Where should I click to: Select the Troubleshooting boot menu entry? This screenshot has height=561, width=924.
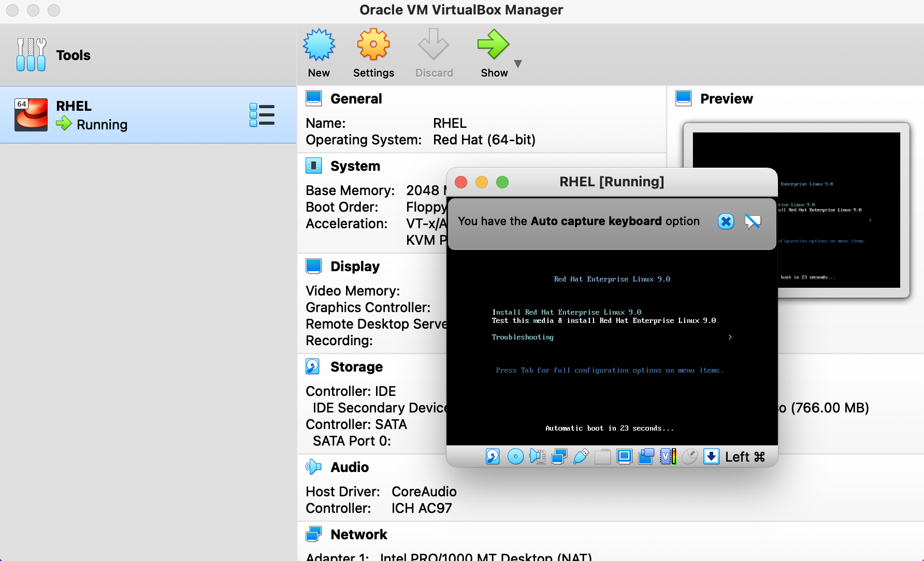pyautogui.click(x=523, y=337)
